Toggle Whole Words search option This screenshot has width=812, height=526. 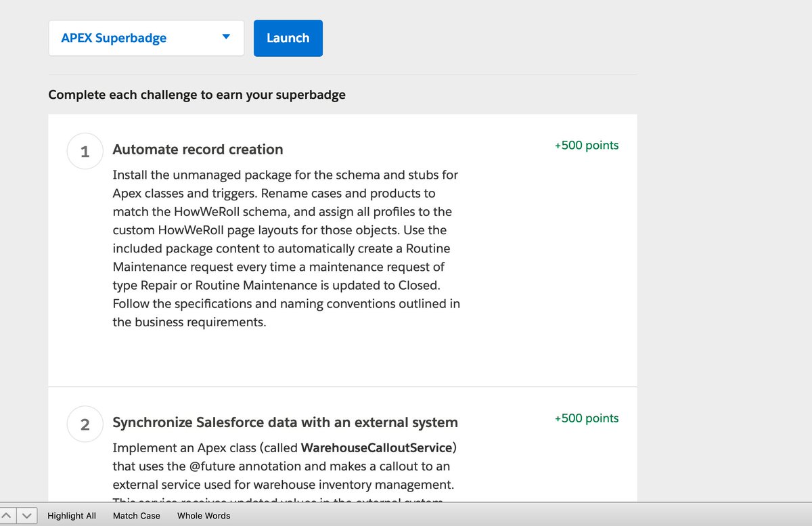click(204, 516)
